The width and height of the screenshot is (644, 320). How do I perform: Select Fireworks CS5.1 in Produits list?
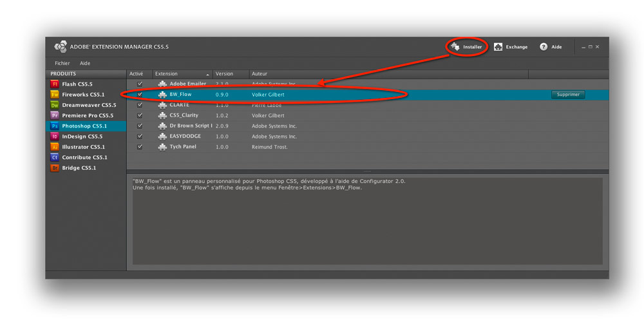pyautogui.click(x=86, y=95)
